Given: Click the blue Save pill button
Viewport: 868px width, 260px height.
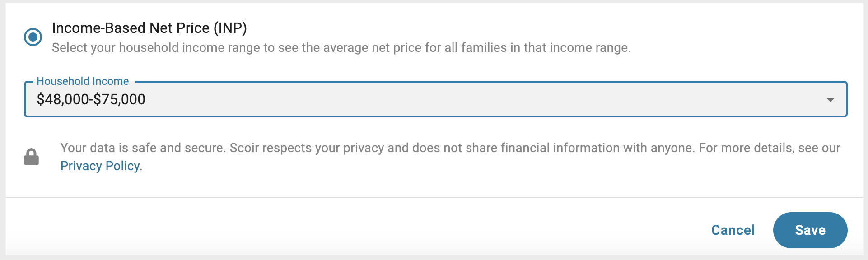Looking at the screenshot, I should 810,230.
